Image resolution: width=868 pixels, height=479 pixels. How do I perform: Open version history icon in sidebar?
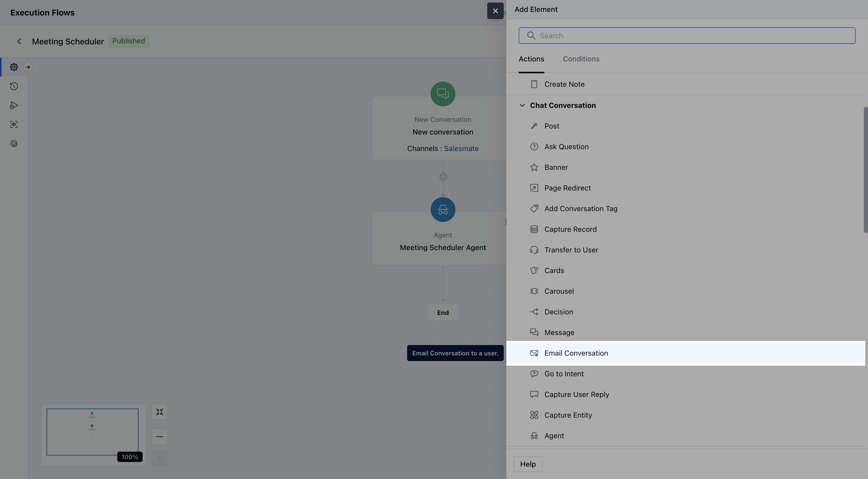(x=14, y=86)
